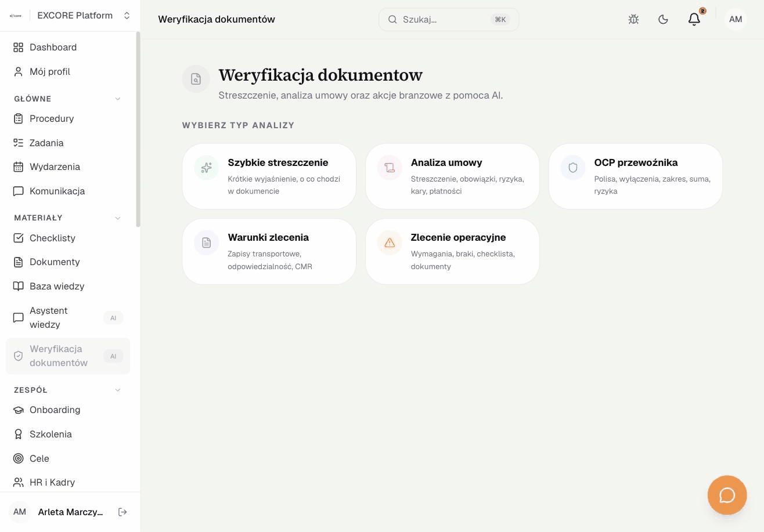Click the Dokumenty file icon
The height and width of the screenshot is (532, 764).
click(x=19, y=262)
